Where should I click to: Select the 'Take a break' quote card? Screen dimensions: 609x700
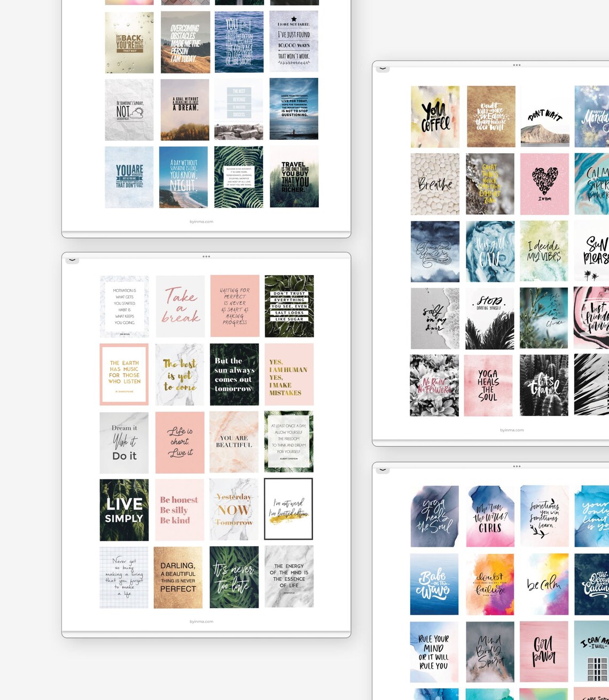click(179, 306)
